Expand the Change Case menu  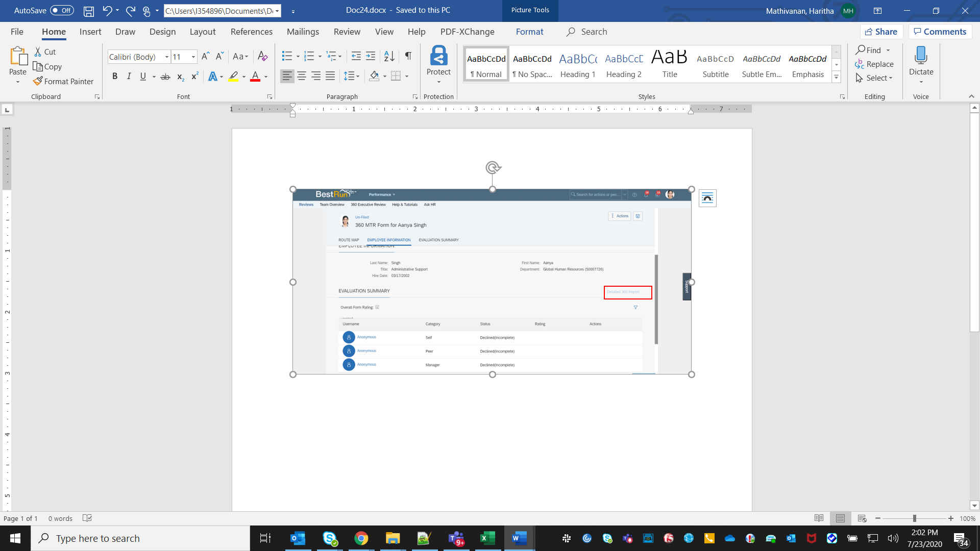pos(240,57)
